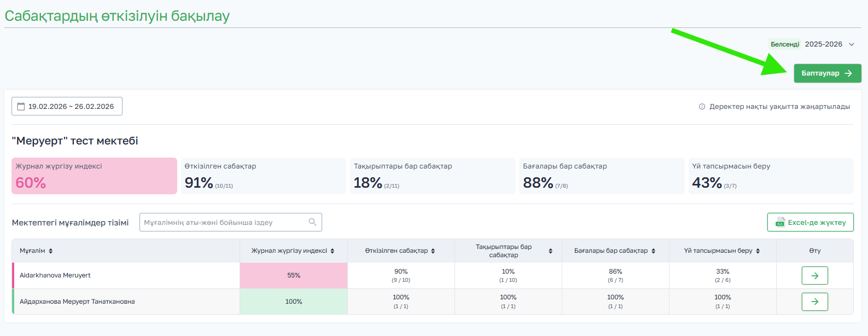The height and width of the screenshot is (336, 868).
Task: Open details arrow for Айдарханова Меруерт Танаткановна
Action: click(814, 302)
